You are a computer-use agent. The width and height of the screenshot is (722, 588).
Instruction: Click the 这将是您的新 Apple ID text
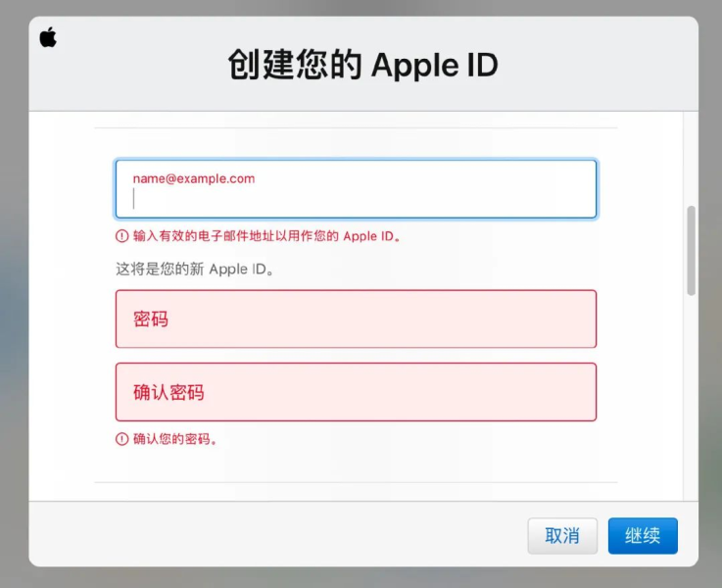pos(194,269)
